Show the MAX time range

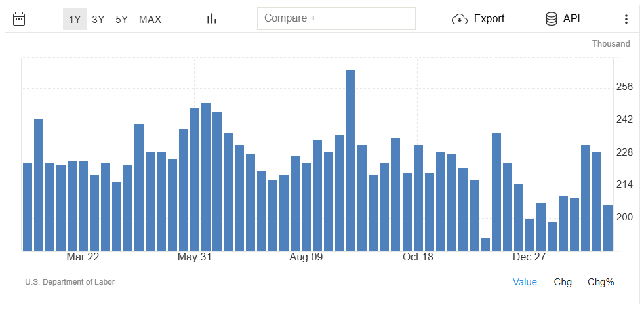150,19
